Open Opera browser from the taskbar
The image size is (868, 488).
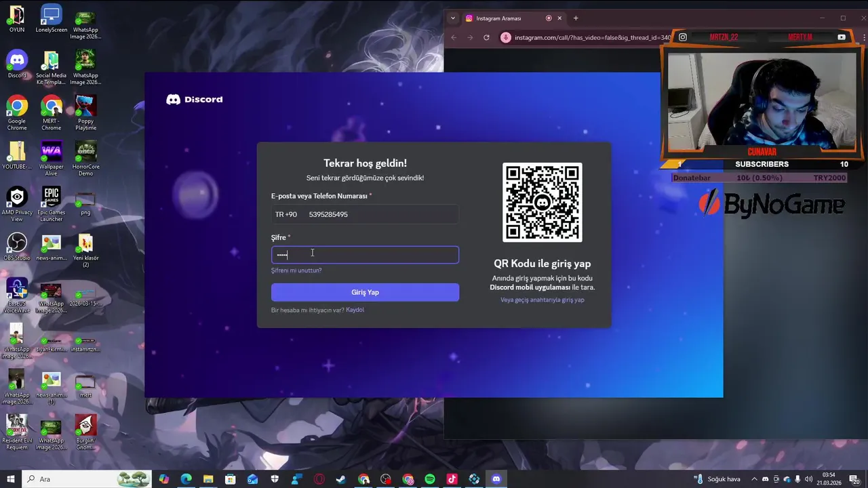tap(319, 479)
